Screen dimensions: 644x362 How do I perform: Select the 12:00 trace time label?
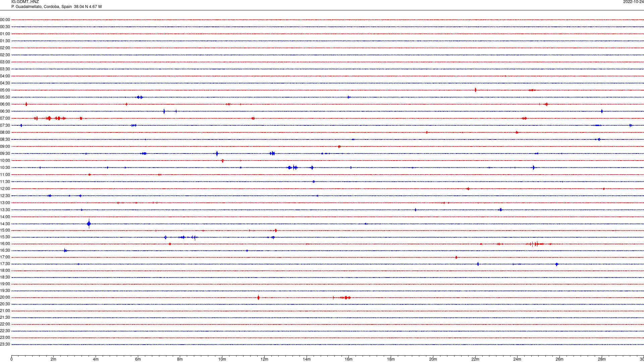[x=5, y=189]
